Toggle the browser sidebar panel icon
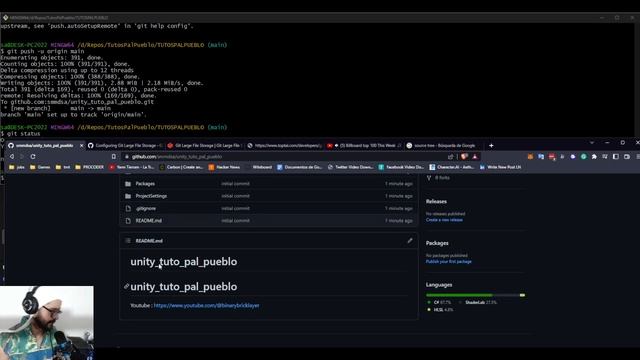The image size is (640, 360). (616, 157)
